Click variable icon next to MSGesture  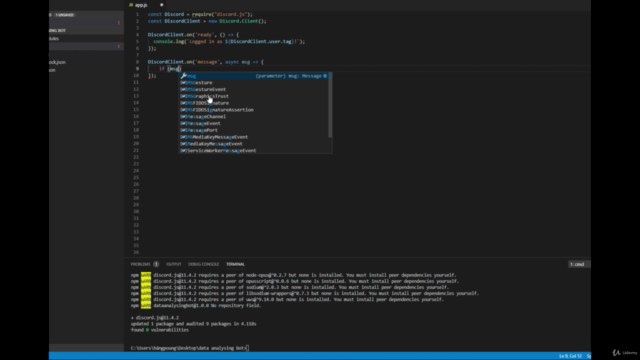pos(183,82)
